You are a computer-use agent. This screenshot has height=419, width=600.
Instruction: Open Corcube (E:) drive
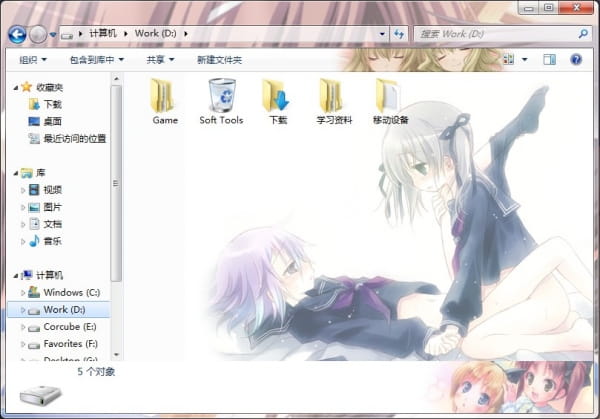[x=70, y=327]
